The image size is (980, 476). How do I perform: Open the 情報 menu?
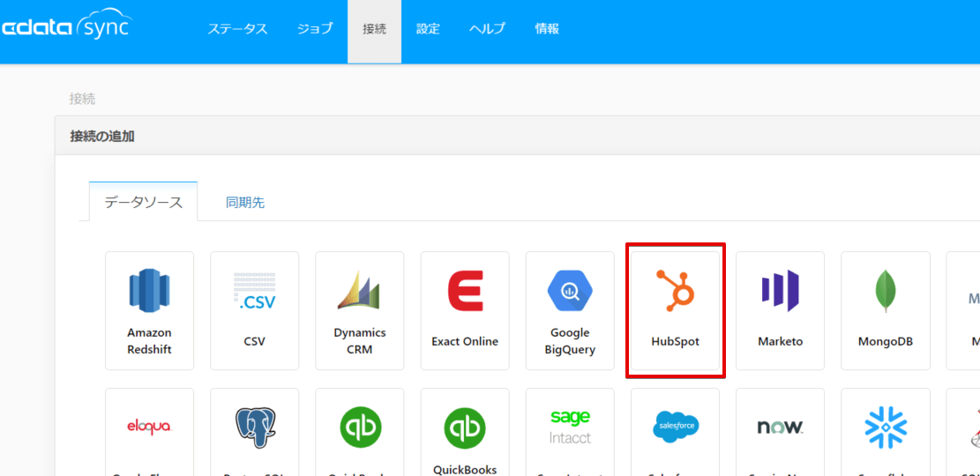(547, 29)
